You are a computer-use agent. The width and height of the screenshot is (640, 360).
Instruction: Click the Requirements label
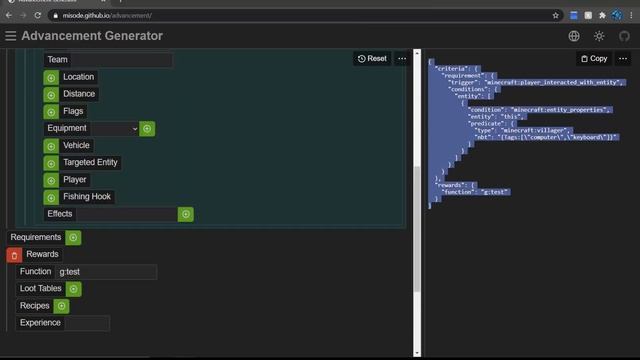pyautogui.click(x=36, y=237)
